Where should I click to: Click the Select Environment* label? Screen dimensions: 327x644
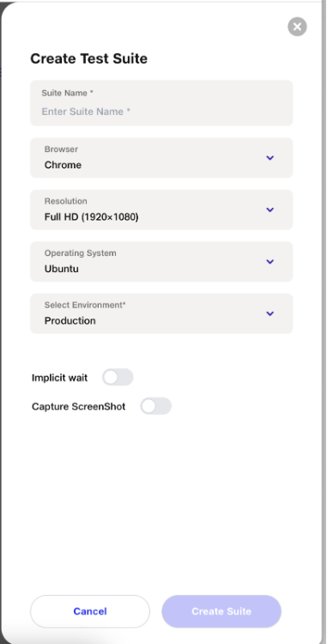point(85,305)
